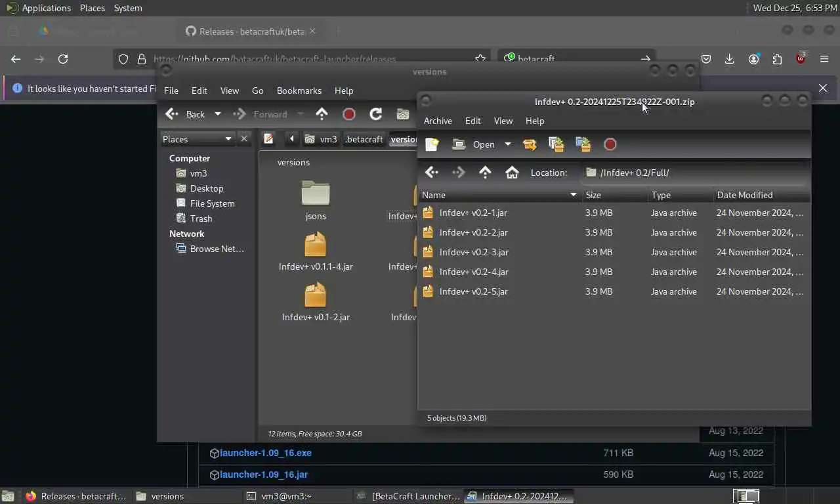Sort archive contents by Type column
Image resolution: width=840 pixels, height=504 pixels.
click(x=681, y=195)
